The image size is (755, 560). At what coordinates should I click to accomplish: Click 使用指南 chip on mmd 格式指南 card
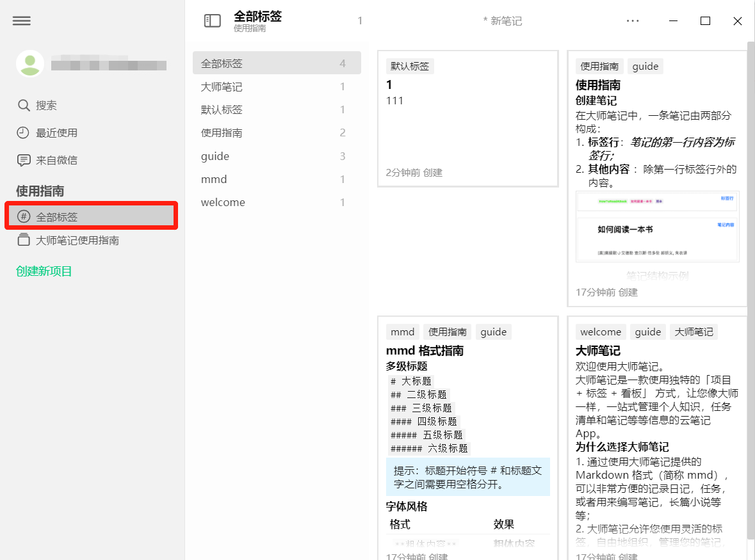point(448,332)
